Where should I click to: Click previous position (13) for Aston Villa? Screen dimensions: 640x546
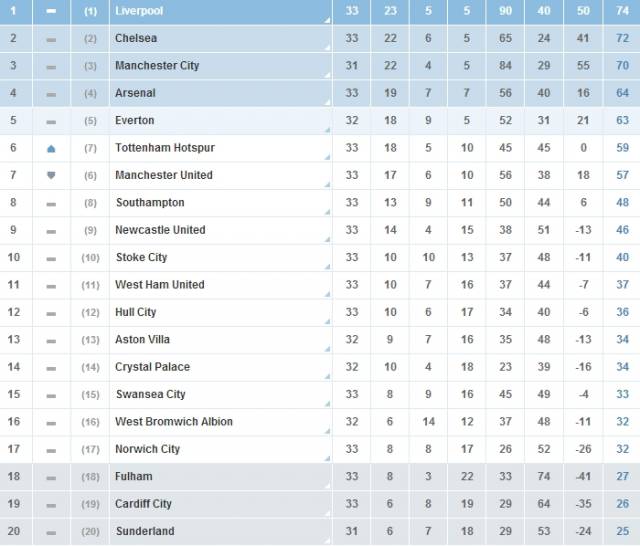pos(90,340)
